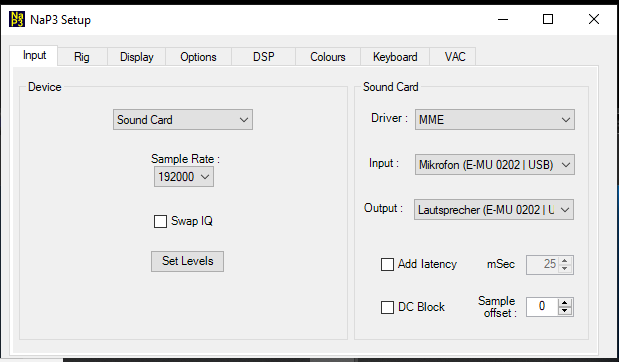Tick the Add latency checkbox
Viewport: 619px width, 362px height.
(x=387, y=264)
